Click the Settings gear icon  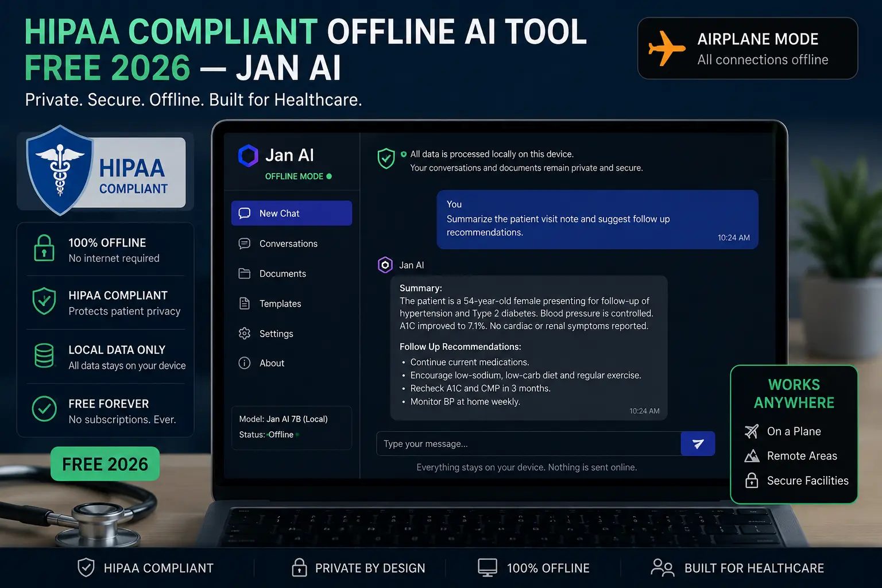[x=245, y=333]
